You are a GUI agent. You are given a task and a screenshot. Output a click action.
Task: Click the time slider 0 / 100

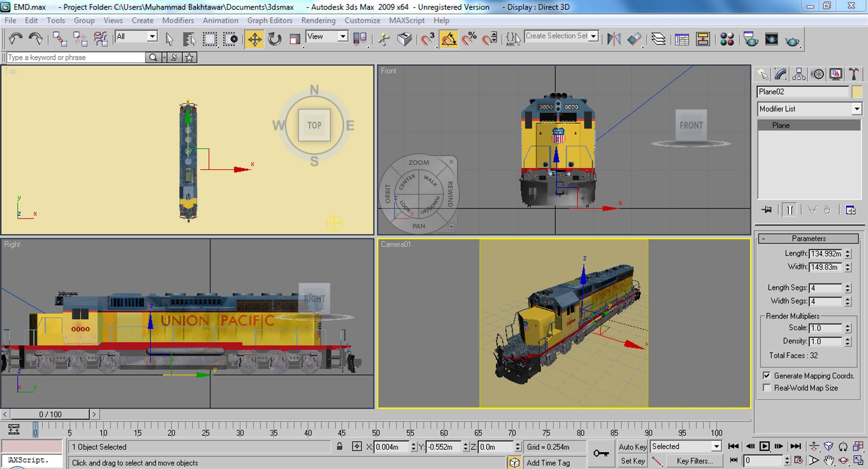coord(50,414)
